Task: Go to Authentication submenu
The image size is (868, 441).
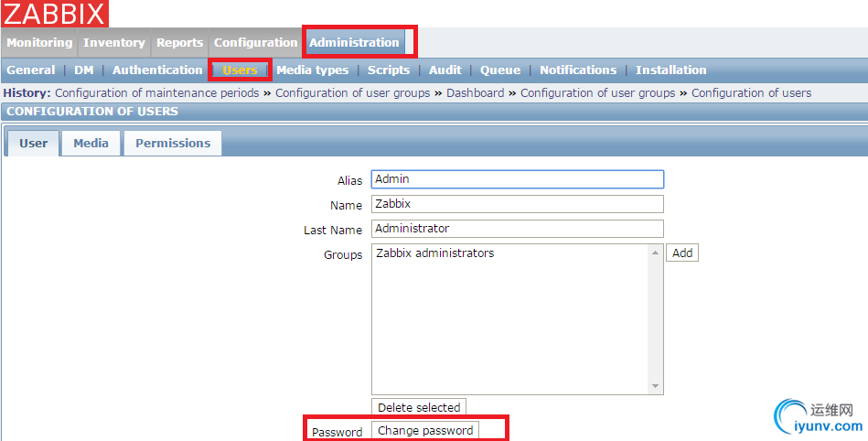Action: coord(157,70)
